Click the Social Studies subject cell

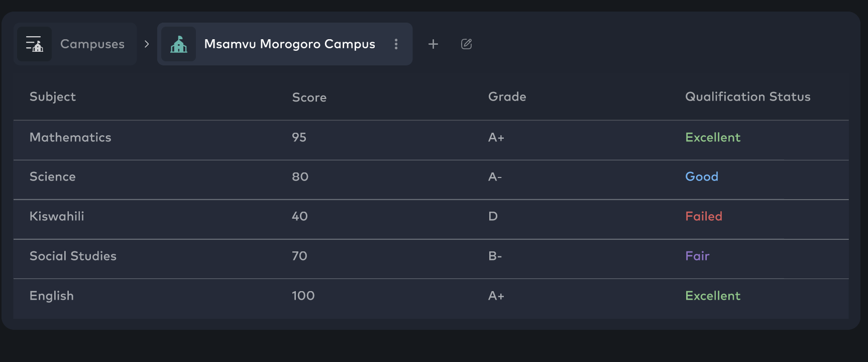[73, 256]
